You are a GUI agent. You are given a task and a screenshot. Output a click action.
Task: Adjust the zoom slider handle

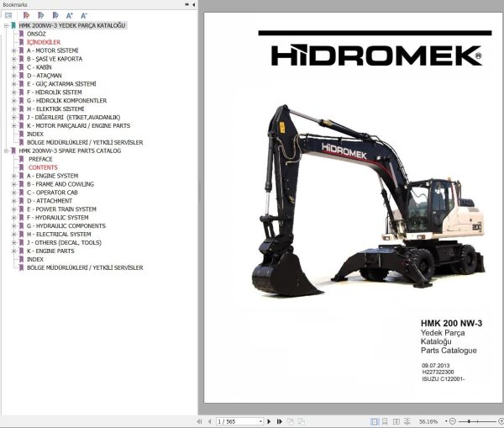coord(469,421)
